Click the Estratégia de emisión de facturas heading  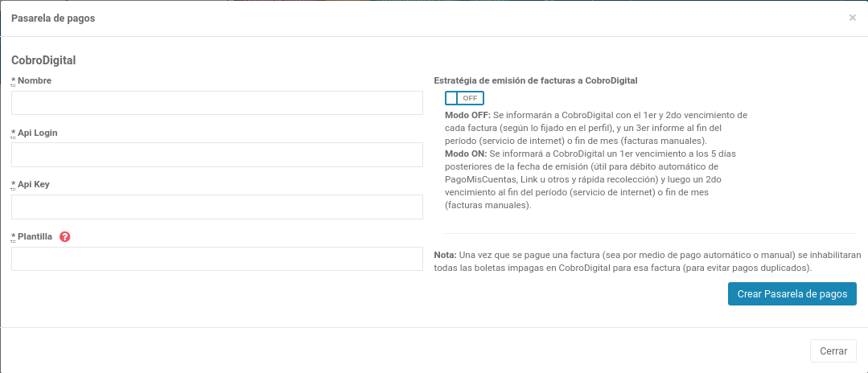[x=536, y=81]
